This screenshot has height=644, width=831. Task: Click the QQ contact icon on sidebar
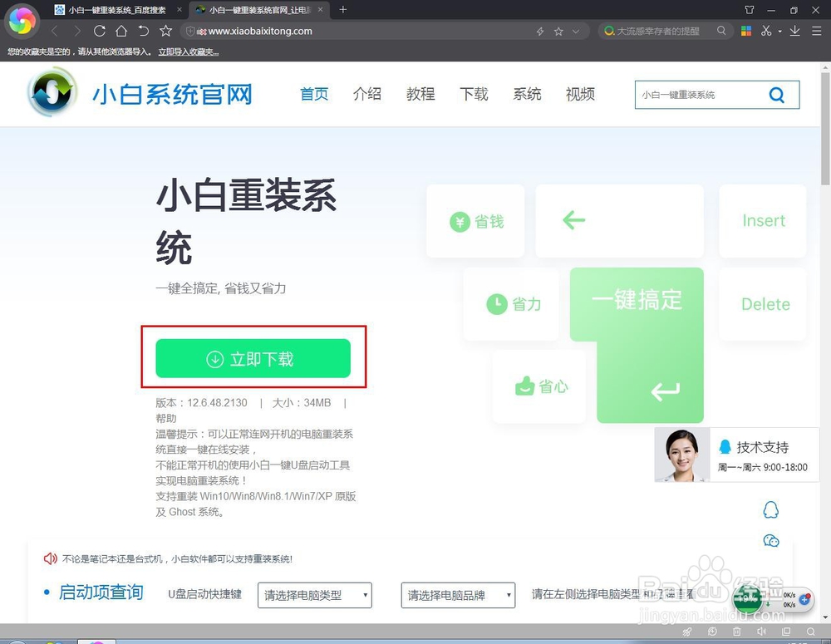click(771, 510)
